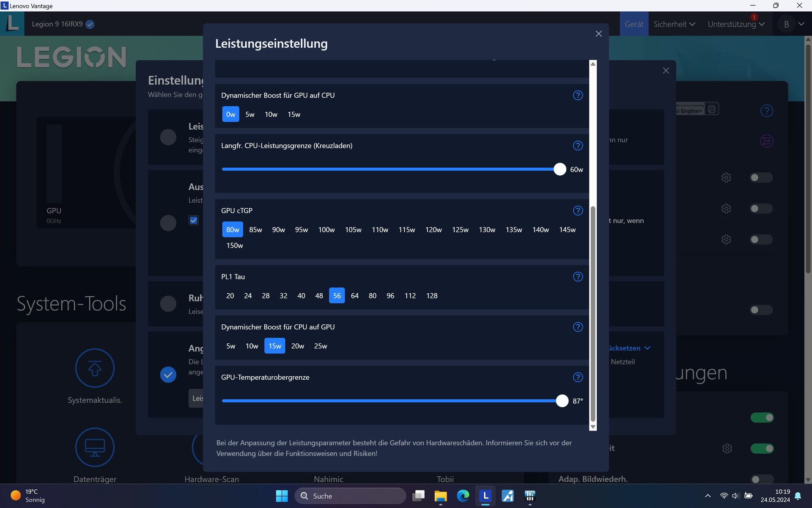
Task: Click the Suche taskbar search box
Action: 350,496
